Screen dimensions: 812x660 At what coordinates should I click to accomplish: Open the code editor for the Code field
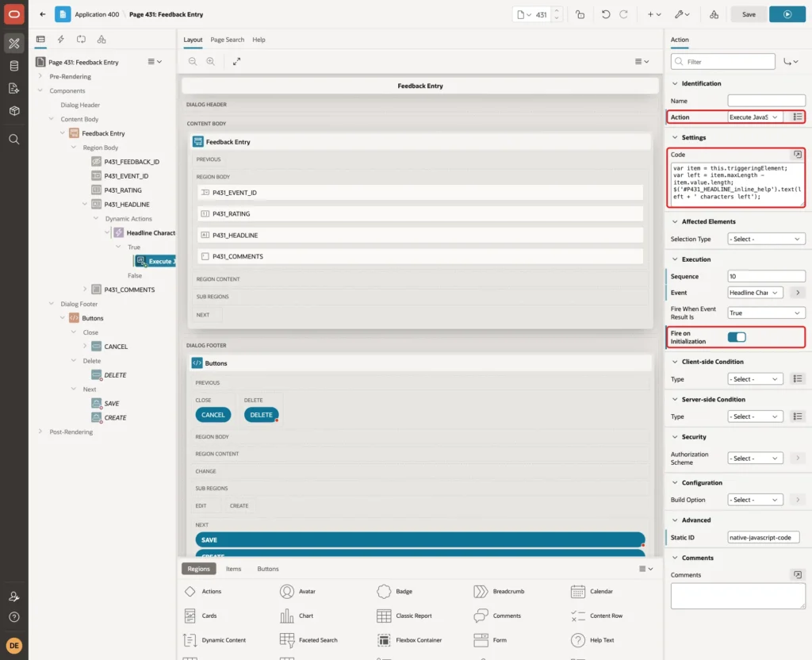click(798, 155)
